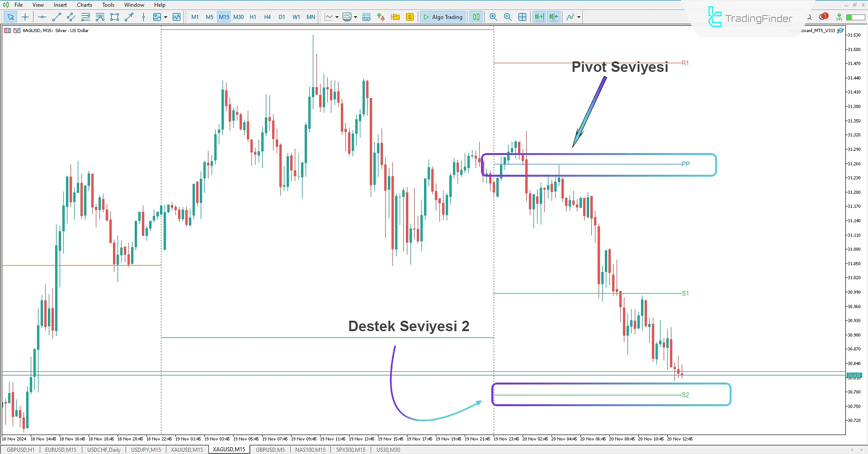Select the rectangle shapes tool
The image size is (868, 454).
click(x=114, y=17)
